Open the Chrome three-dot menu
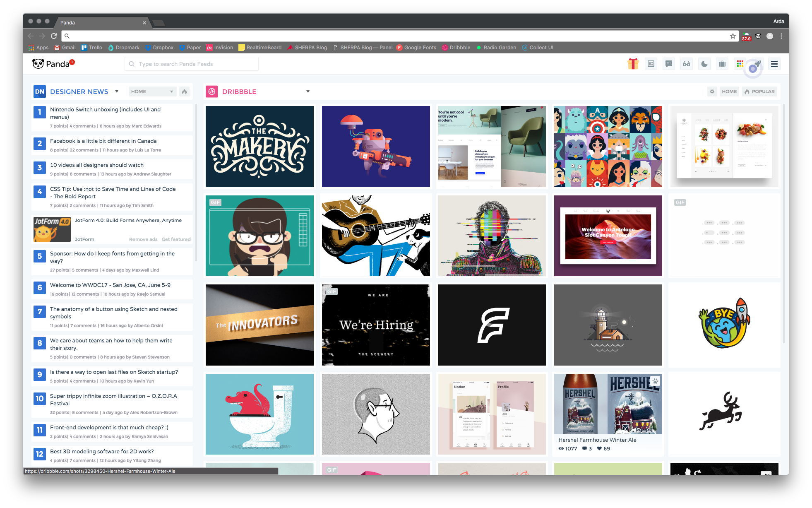Image resolution: width=812 pixels, height=508 pixels. click(781, 36)
